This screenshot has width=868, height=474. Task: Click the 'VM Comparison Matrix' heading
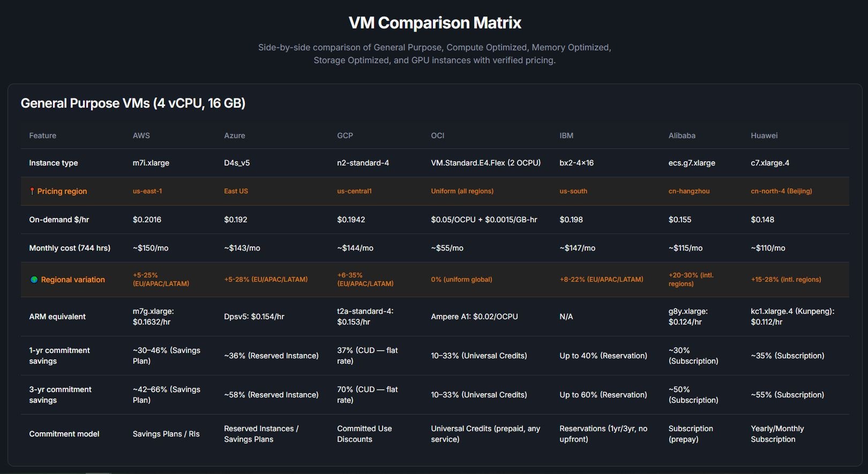pyautogui.click(x=435, y=22)
